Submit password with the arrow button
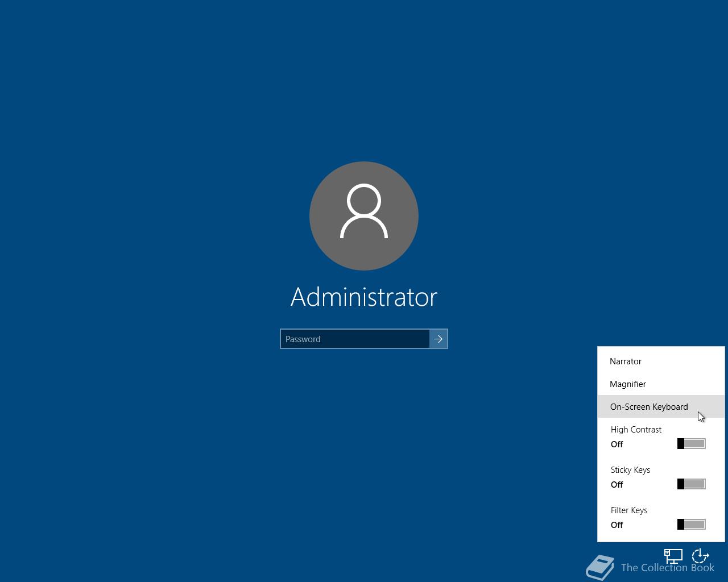 coord(439,339)
